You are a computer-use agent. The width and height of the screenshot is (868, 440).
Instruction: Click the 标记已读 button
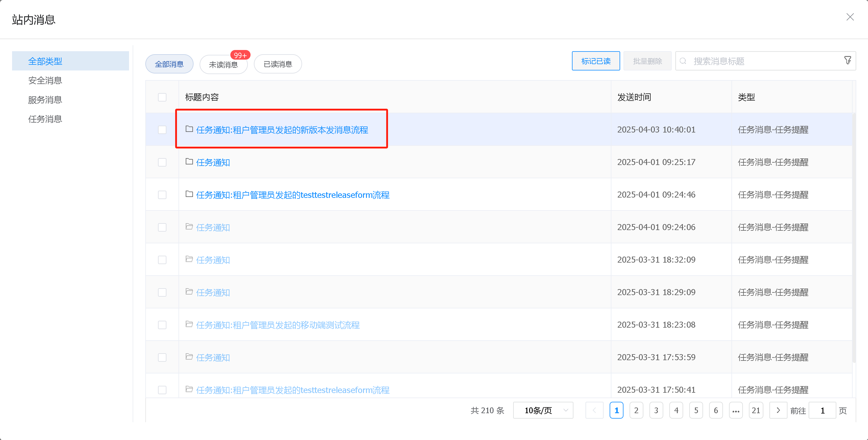click(595, 61)
